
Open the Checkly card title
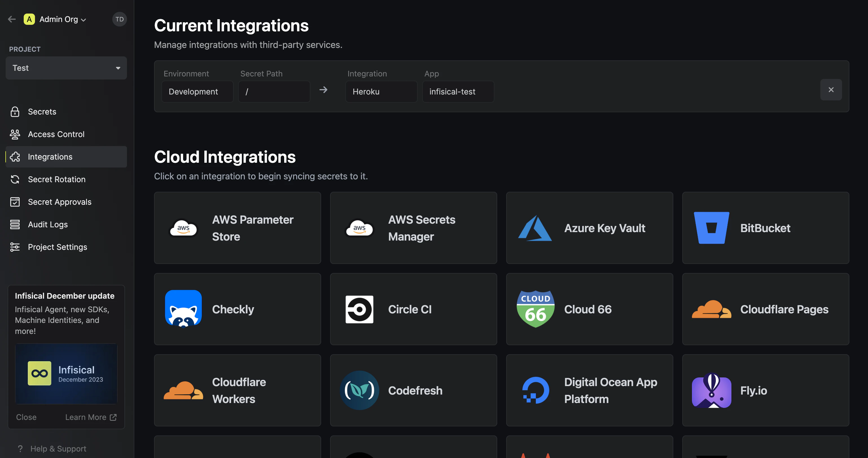tap(233, 309)
